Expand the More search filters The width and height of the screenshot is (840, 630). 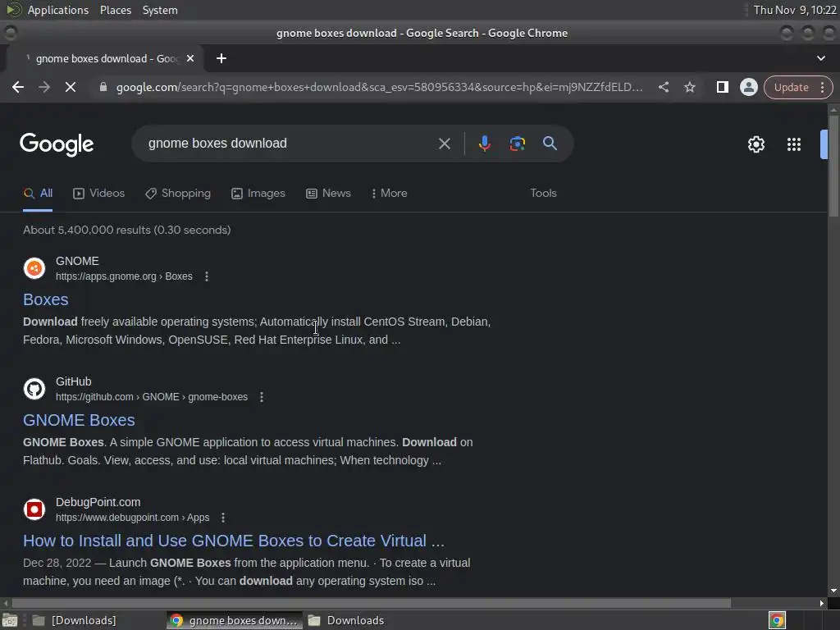389,194
